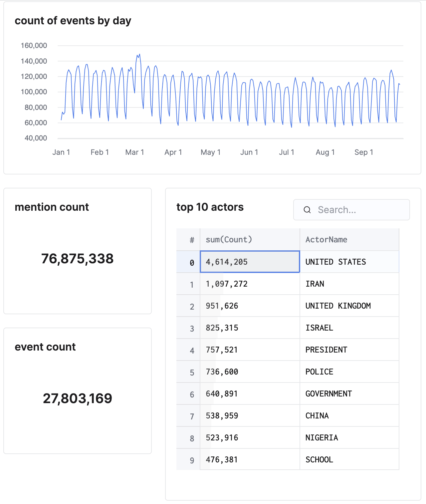
Task: Select the 4,614,205 count cell
Action: click(x=250, y=262)
